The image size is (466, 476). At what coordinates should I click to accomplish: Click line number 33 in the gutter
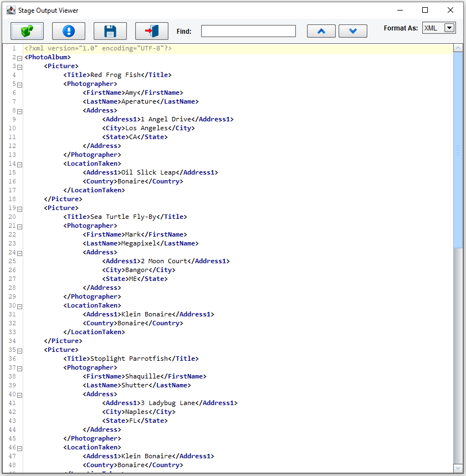pos(12,332)
